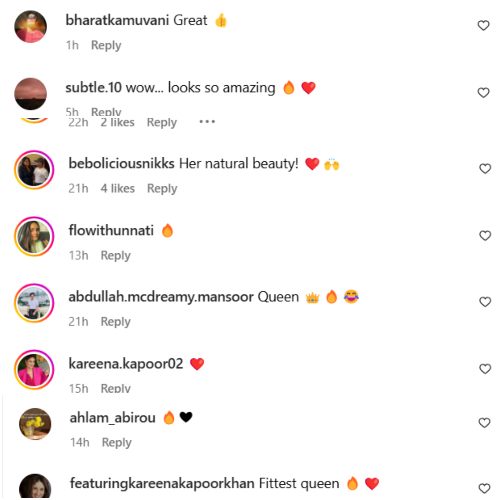Image resolution: width=500 pixels, height=500 pixels.
Task: Open three-dots options next to 22h comment
Action: point(207,122)
